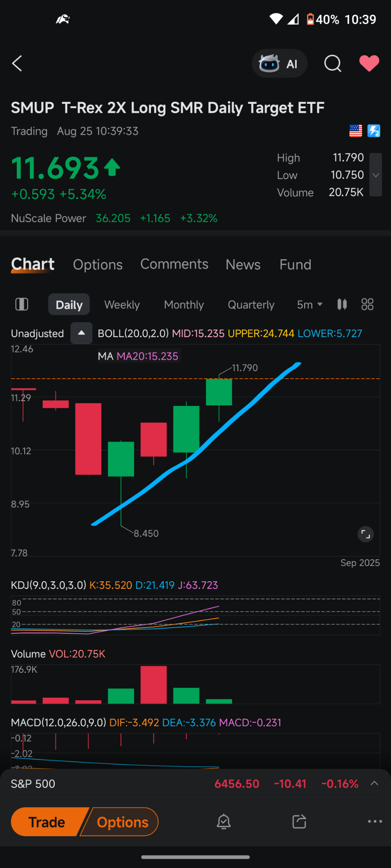Tap the Trading Aug 25 10:39:33 status
Screen dimensions: 391x868
pyautogui.click(x=75, y=131)
